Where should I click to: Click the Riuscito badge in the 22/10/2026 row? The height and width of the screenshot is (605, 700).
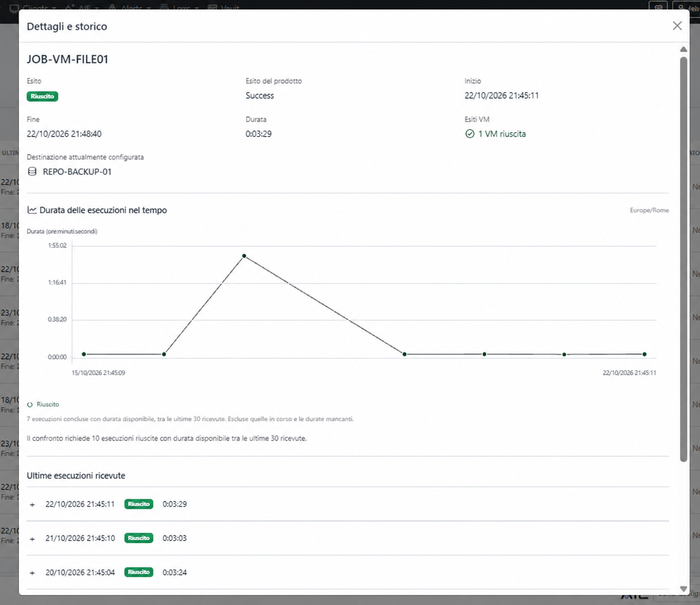[x=139, y=504]
